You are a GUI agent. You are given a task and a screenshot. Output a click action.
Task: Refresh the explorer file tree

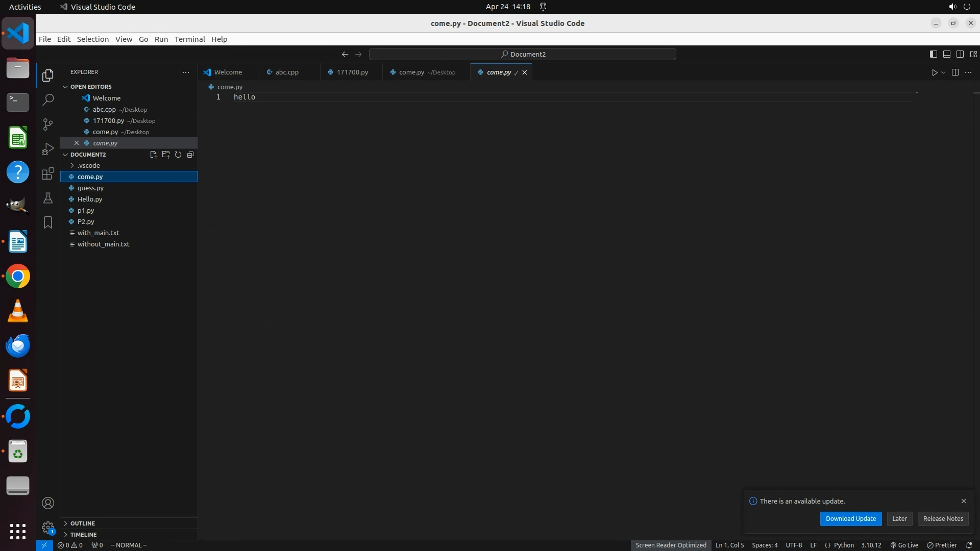178,155
